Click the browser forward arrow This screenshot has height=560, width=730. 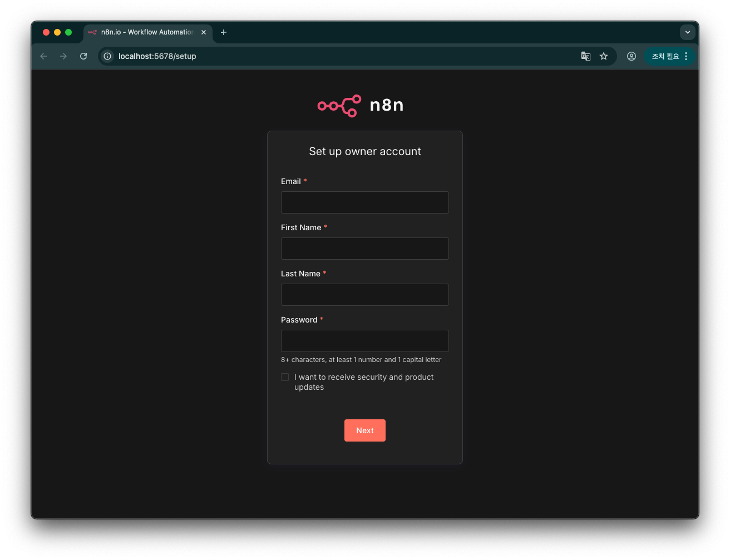click(63, 56)
